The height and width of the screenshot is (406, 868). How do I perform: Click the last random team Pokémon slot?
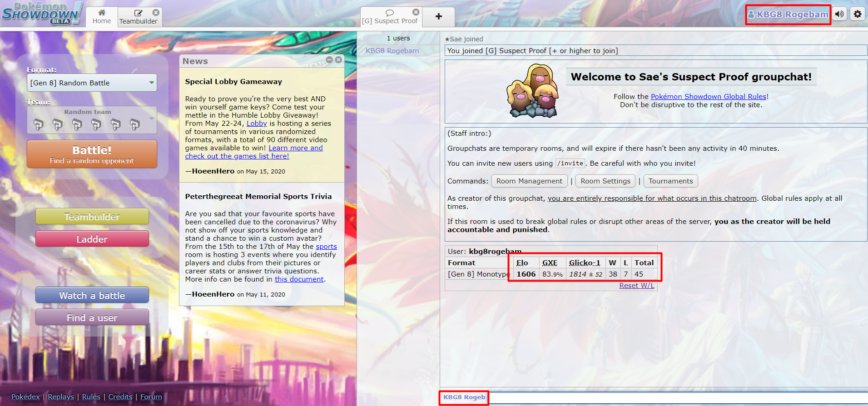[x=135, y=124]
